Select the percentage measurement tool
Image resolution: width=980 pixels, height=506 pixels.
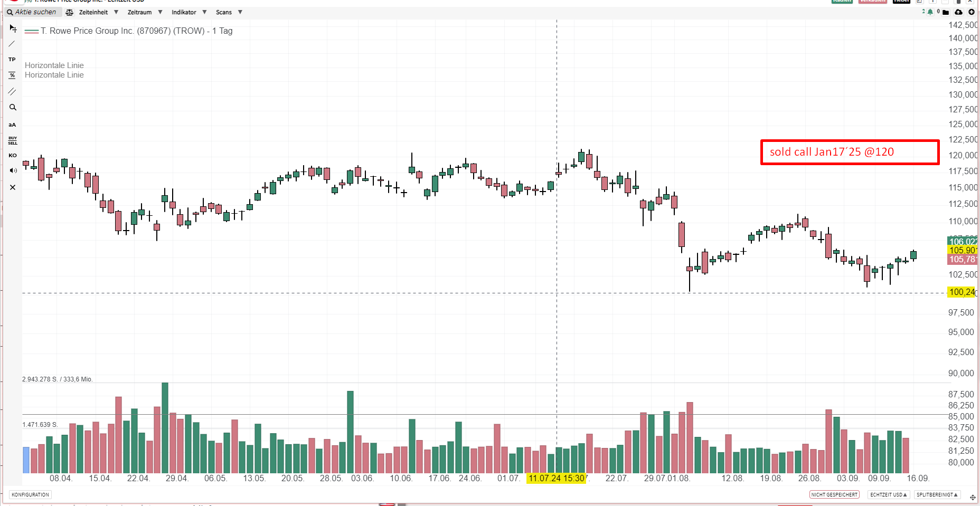click(12, 75)
